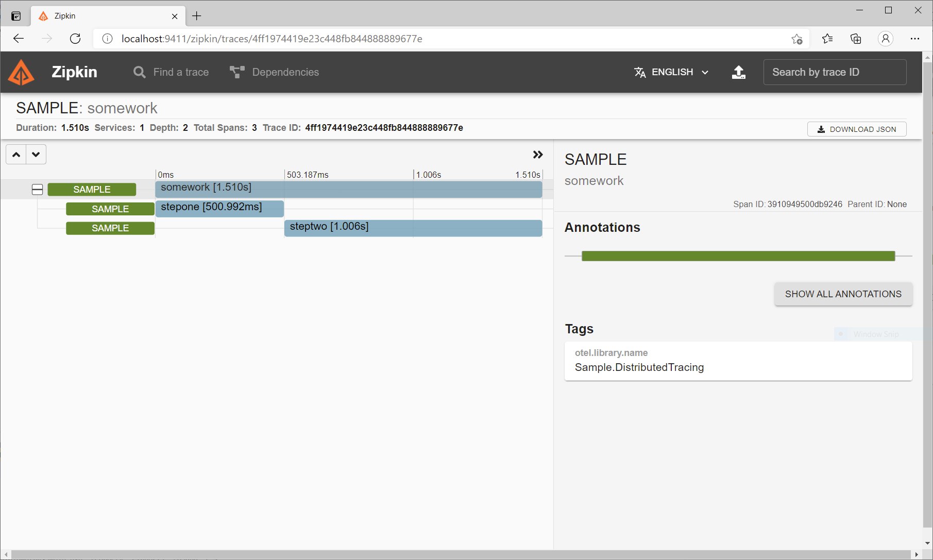
Task: Click the address bar URL
Action: pyautogui.click(x=272, y=39)
